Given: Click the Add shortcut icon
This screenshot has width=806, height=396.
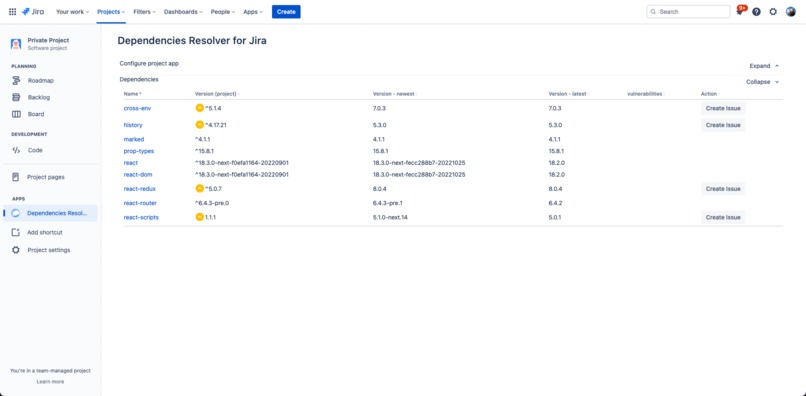Looking at the screenshot, I should pyautogui.click(x=16, y=232).
